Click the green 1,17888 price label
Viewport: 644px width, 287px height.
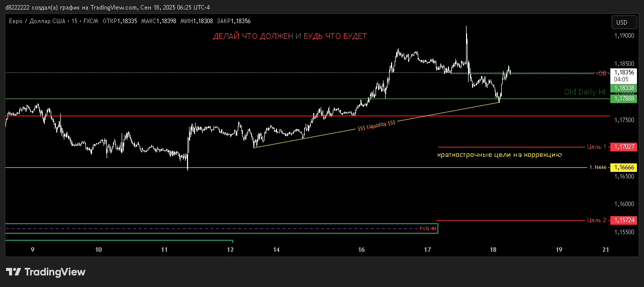[623, 99]
